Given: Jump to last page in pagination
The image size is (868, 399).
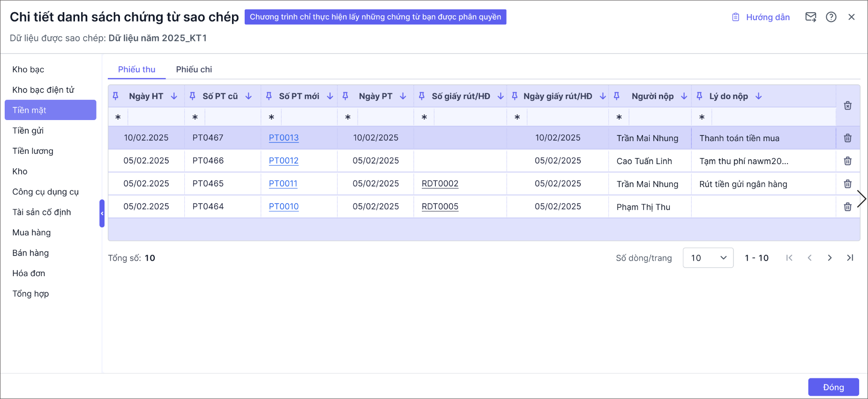Looking at the screenshot, I should 850,258.
